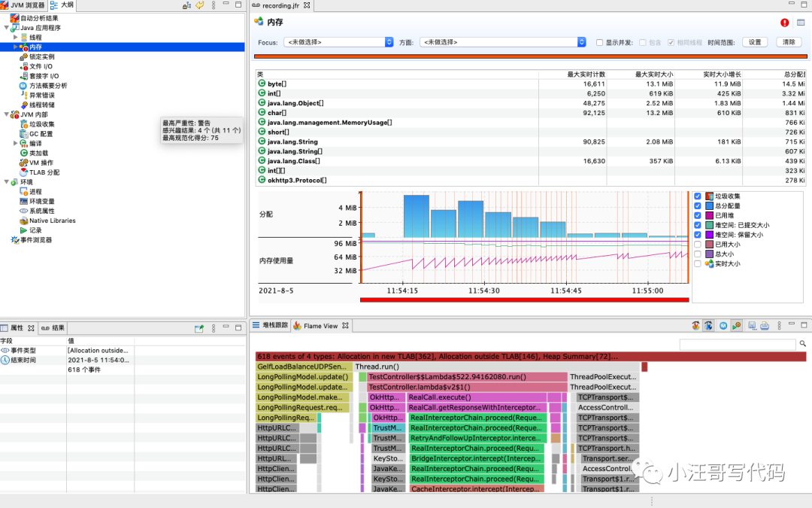Viewport: 812px width, 508px height.
Task: Click the flame view search field
Action: (x=738, y=344)
